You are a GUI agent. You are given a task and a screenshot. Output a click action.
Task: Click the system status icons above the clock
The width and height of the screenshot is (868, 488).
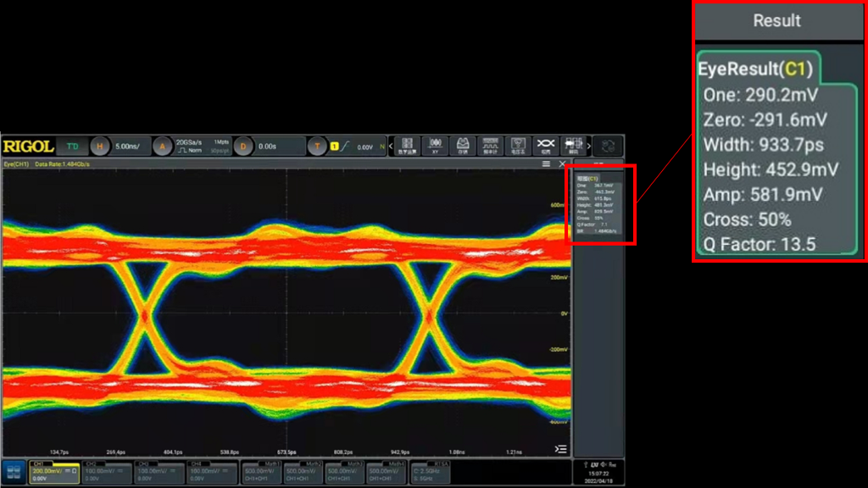coord(598,465)
